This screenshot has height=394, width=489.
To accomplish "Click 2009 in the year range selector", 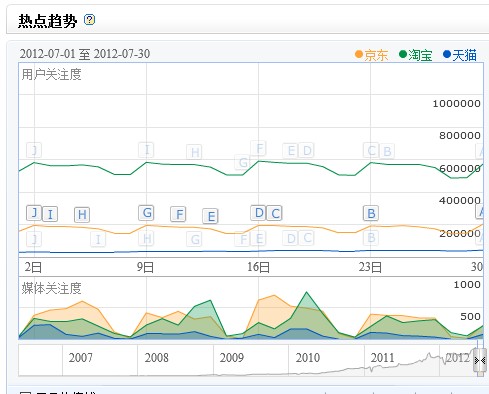I will point(232,358).
